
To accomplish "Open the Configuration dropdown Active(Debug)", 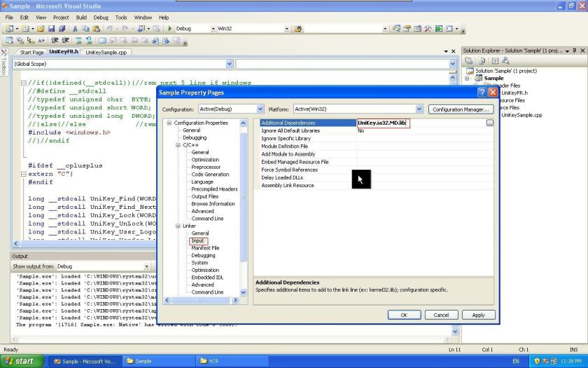I will [x=260, y=109].
